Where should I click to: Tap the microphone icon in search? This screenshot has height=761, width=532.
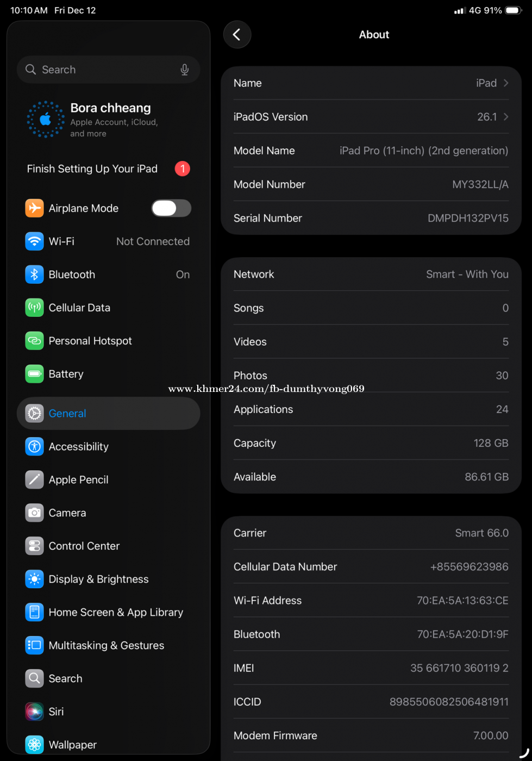pos(185,70)
